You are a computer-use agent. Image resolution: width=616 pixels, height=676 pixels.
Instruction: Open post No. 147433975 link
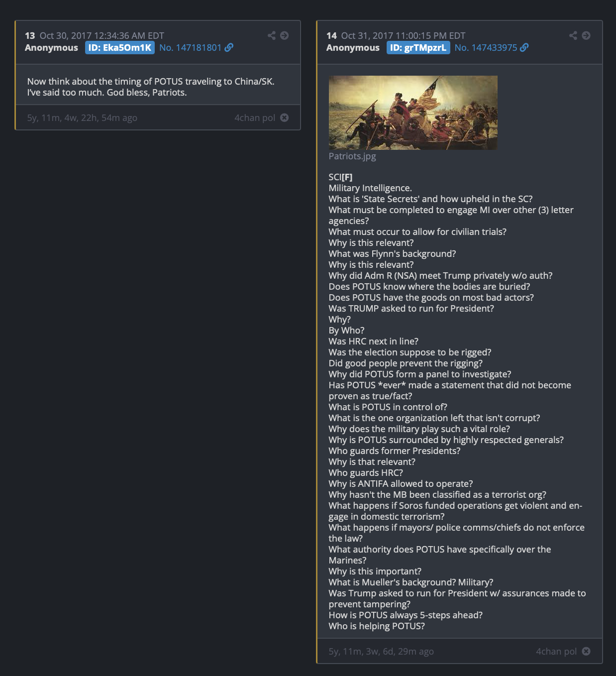[486, 48]
